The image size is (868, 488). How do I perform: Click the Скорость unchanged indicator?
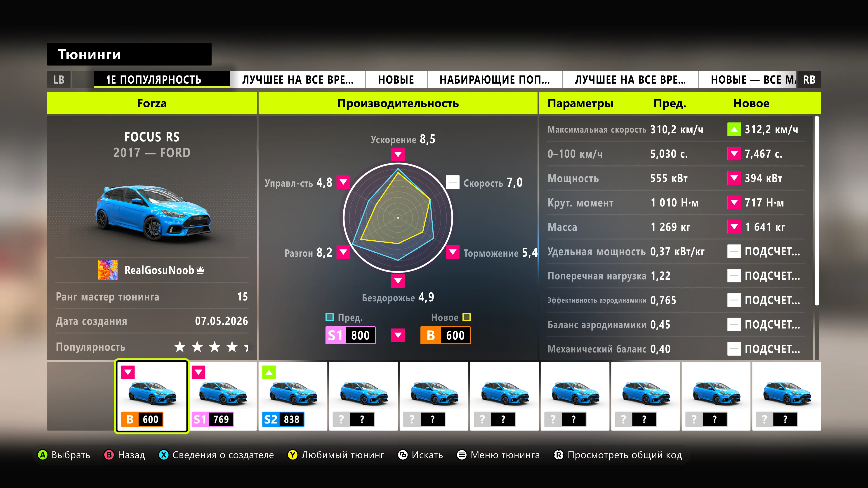(x=453, y=182)
